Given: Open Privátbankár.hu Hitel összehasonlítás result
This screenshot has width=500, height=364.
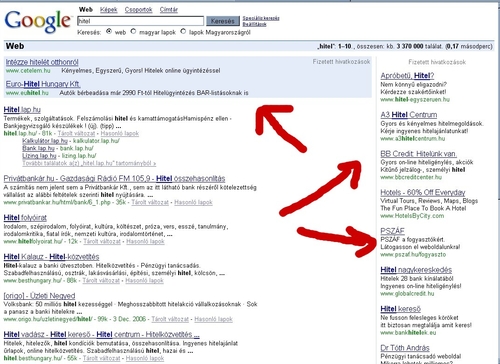Looking at the screenshot, I should pyautogui.click(x=114, y=179).
